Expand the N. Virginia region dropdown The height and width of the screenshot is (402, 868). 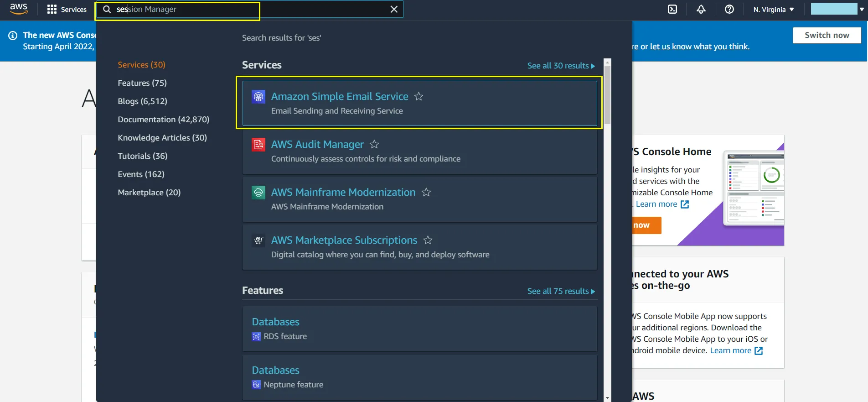pos(774,9)
